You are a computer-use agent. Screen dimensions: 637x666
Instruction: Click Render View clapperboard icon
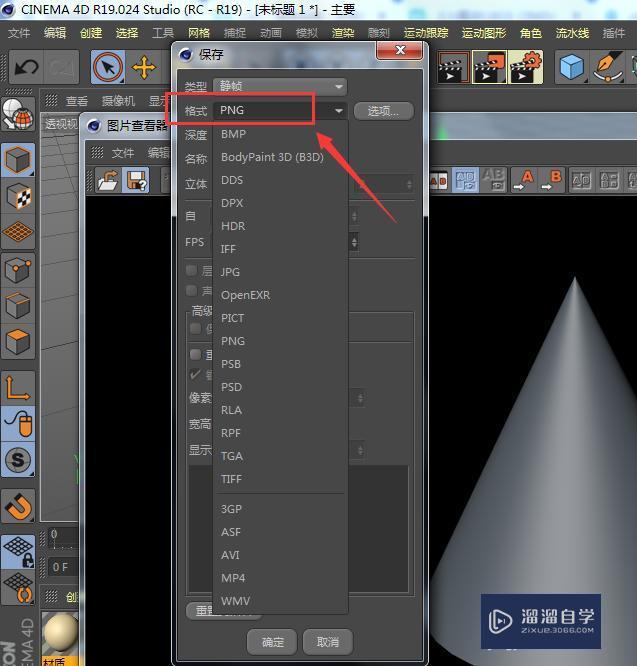click(454, 67)
